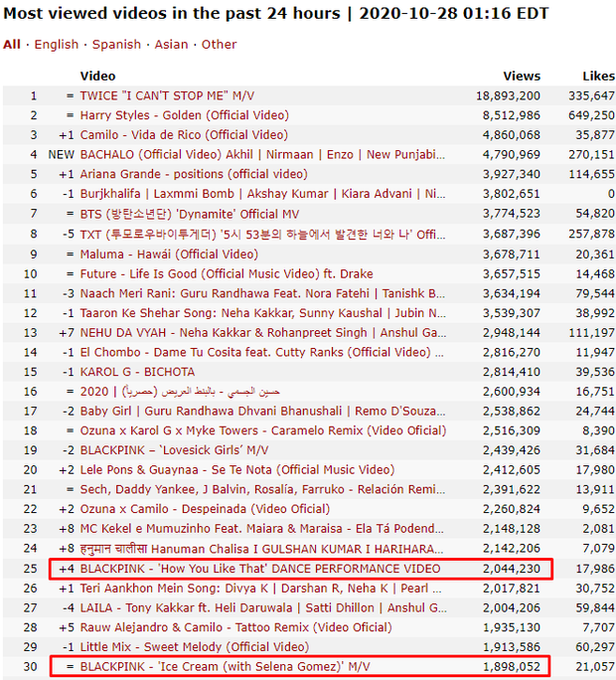Select the page heading 'Most viewed videos in the past 24 hours'
This screenshot has width=616, height=680.
(x=172, y=14)
